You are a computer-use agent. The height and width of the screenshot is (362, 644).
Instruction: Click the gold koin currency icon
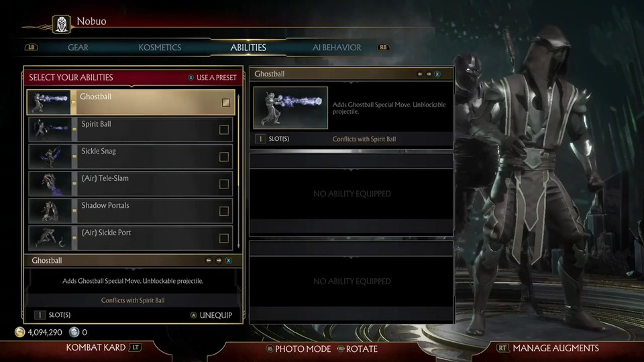(19, 332)
